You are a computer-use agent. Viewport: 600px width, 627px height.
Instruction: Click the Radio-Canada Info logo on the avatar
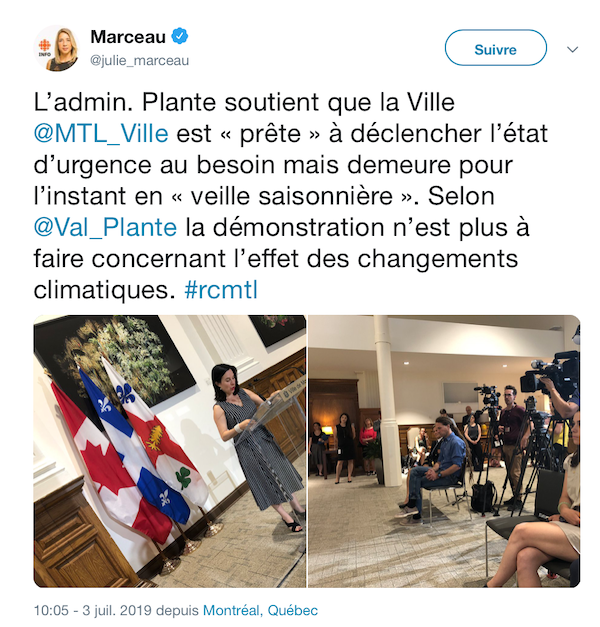point(44,48)
